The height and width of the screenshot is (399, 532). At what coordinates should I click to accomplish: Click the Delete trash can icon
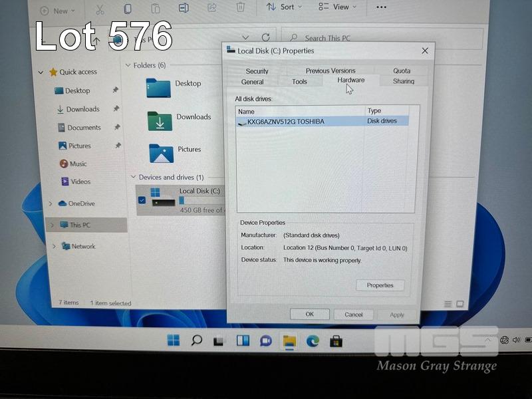[241, 8]
